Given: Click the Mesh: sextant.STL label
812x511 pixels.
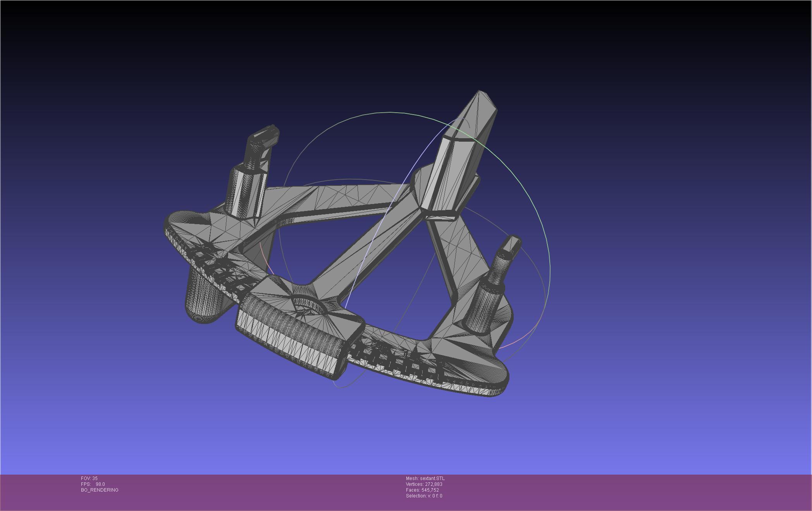Looking at the screenshot, I should pos(425,478).
